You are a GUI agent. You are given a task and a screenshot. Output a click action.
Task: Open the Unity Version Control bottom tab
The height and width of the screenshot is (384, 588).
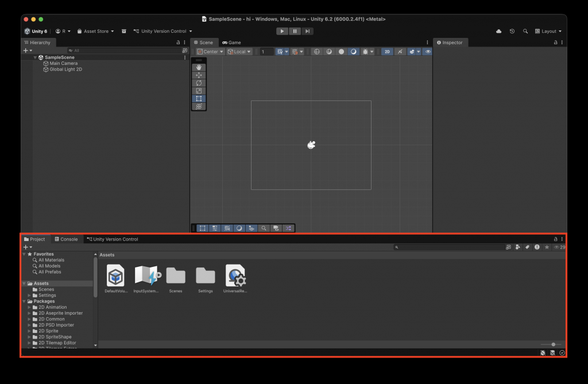(x=113, y=239)
